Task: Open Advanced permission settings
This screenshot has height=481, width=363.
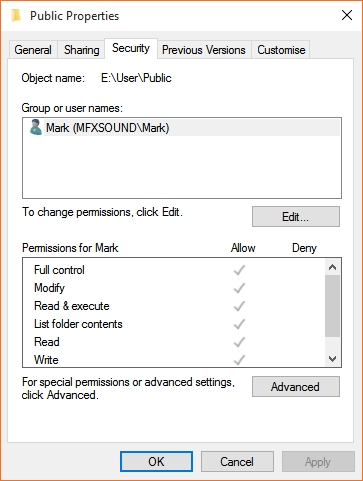Action: coord(296,387)
